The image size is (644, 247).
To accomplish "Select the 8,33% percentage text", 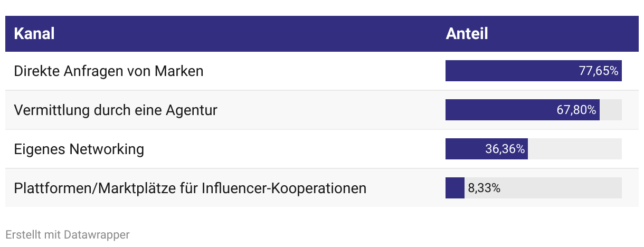I will 484,188.
